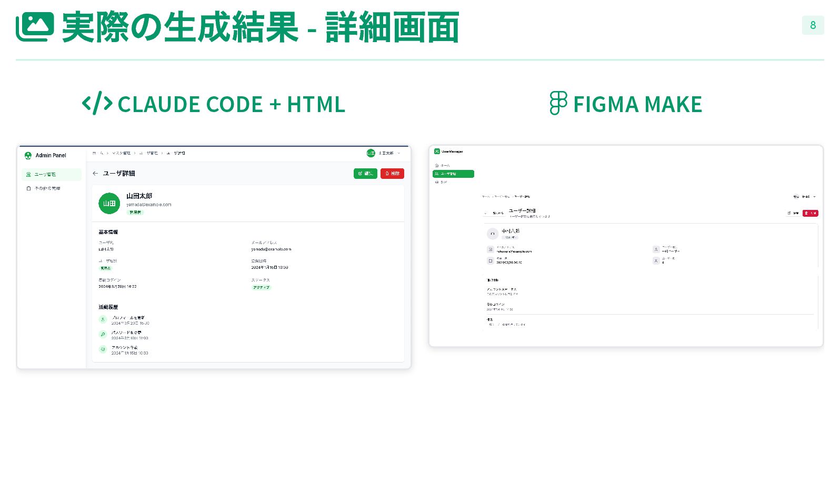Click the gray user avatar in UserManager
Viewport: 840px width, 504px height.
click(x=493, y=234)
